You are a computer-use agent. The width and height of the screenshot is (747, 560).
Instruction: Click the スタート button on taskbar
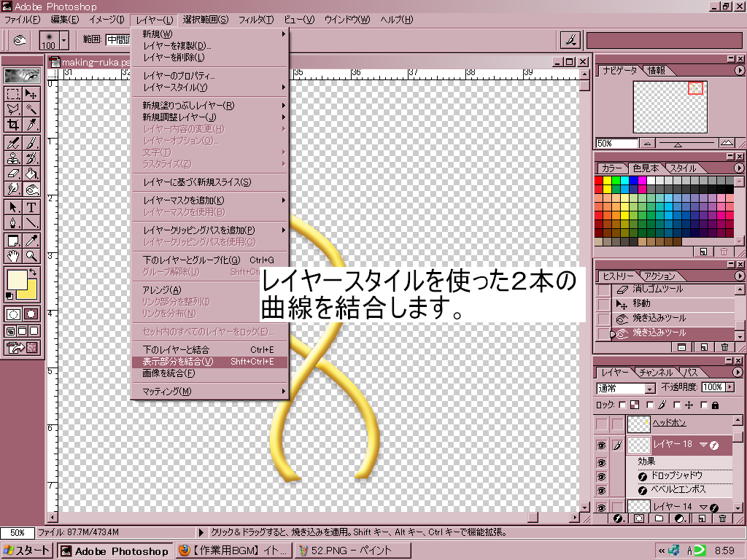coord(28,551)
